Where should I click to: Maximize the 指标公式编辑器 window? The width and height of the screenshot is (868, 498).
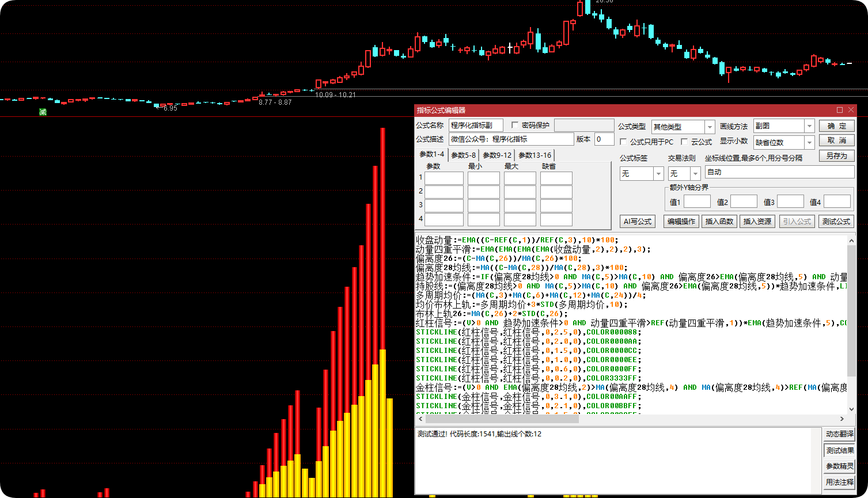click(840, 110)
